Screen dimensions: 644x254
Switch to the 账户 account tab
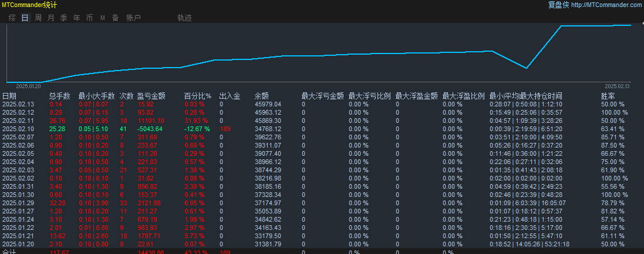coord(133,18)
